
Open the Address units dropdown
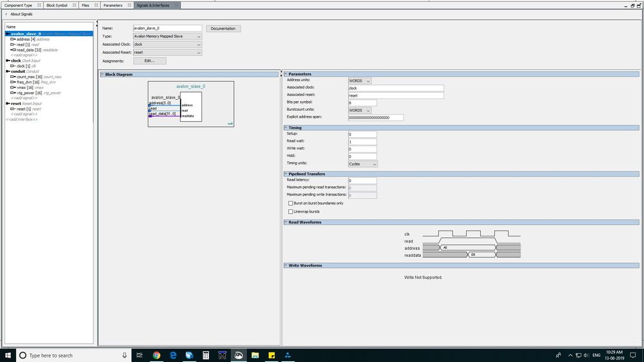pyautogui.click(x=360, y=81)
